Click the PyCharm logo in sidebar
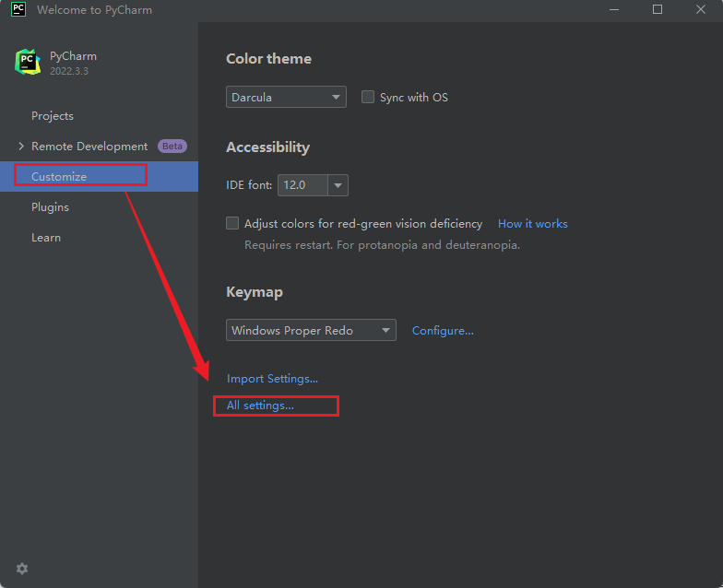 [28, 63]
